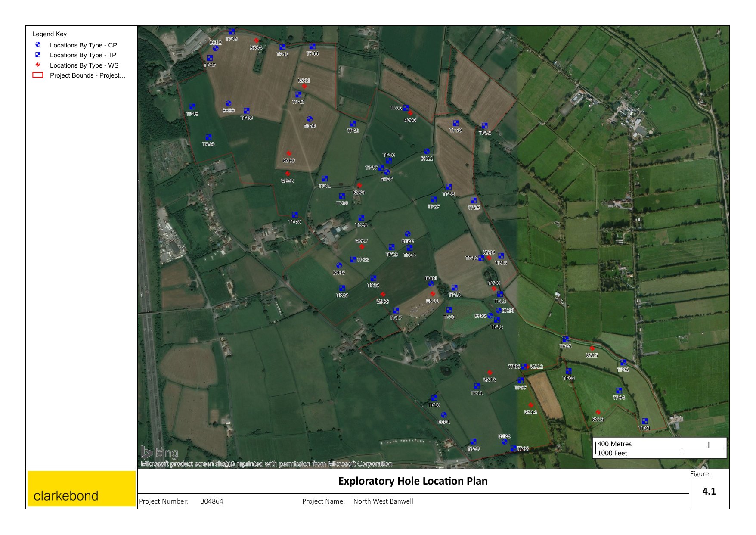Click the Exploratory Hole Location Plan title
This screenshot has width=756, height=535.
pos(412,481)
